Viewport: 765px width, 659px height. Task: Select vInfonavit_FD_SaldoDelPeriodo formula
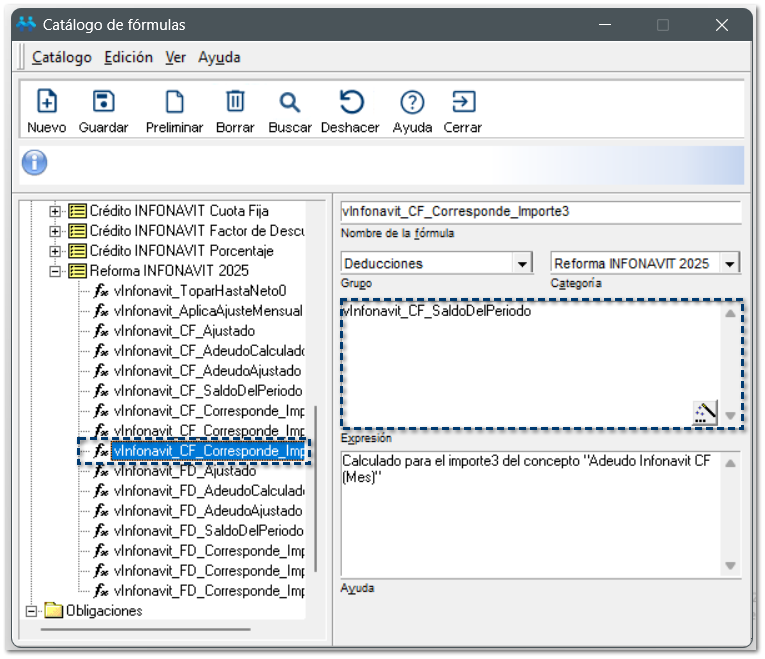[x=207, y=531]
